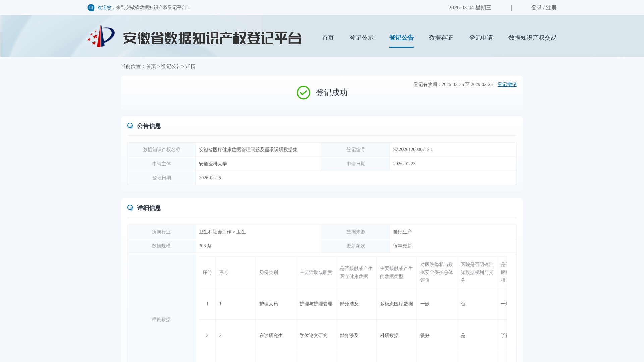Click the 对医院隐私与数据安全保护总体评价 header

436,273
